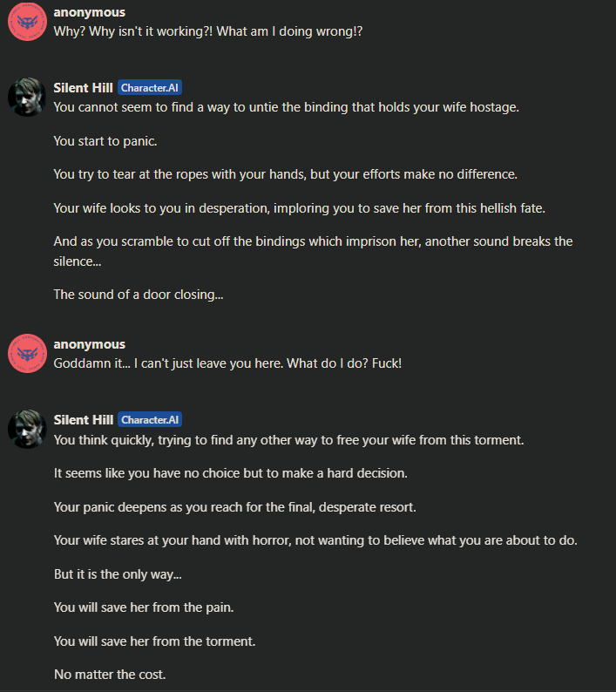Click the line "It seems like you have no choice"

pyautogui.click(x=230, y=473)
